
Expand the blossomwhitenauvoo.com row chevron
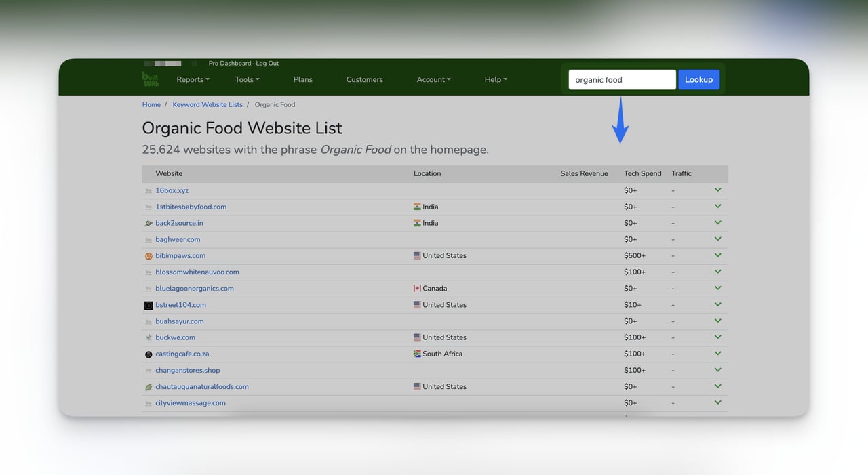point(717,272)
